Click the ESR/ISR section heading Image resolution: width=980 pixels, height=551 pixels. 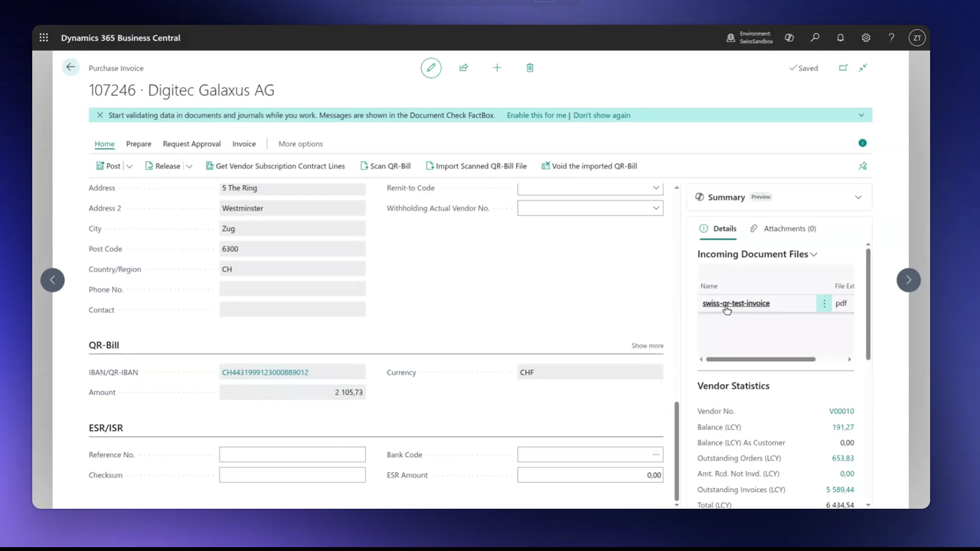106,429
